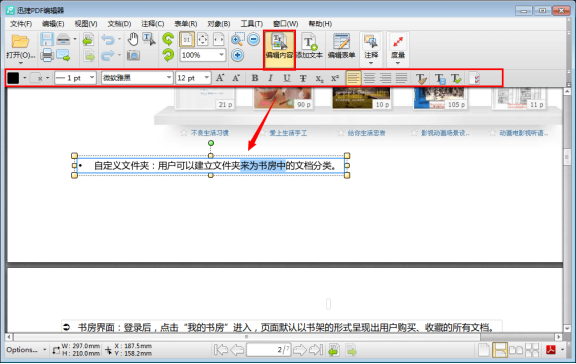This screenshot has width=576, height=364.
Task: Click the horizontal scrollbar
Action: tap(283, 336)
